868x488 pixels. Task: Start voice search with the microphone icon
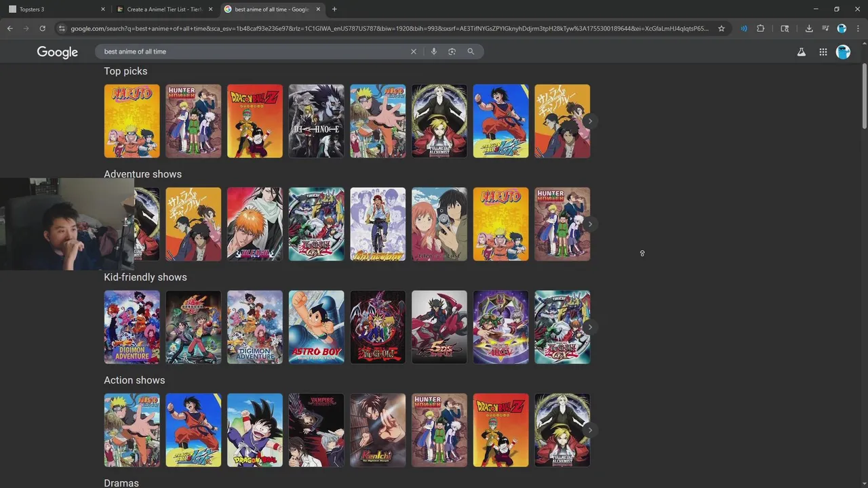(x=434, y=52)
